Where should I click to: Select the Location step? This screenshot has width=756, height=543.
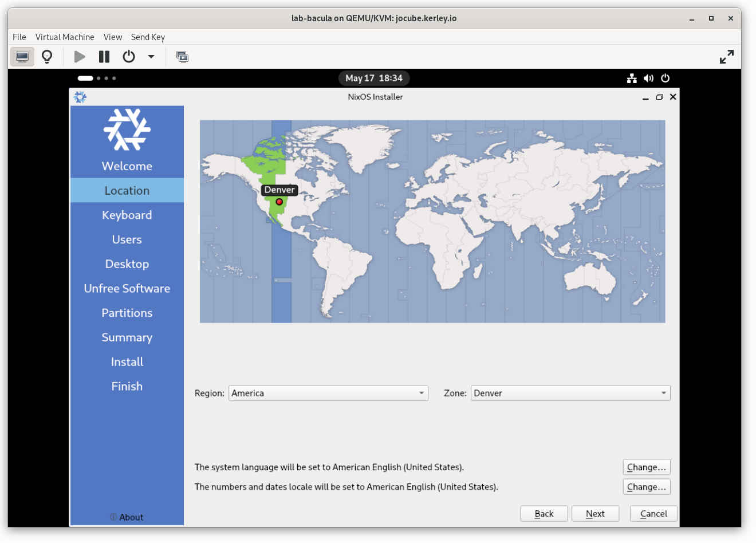click(127, 191)
